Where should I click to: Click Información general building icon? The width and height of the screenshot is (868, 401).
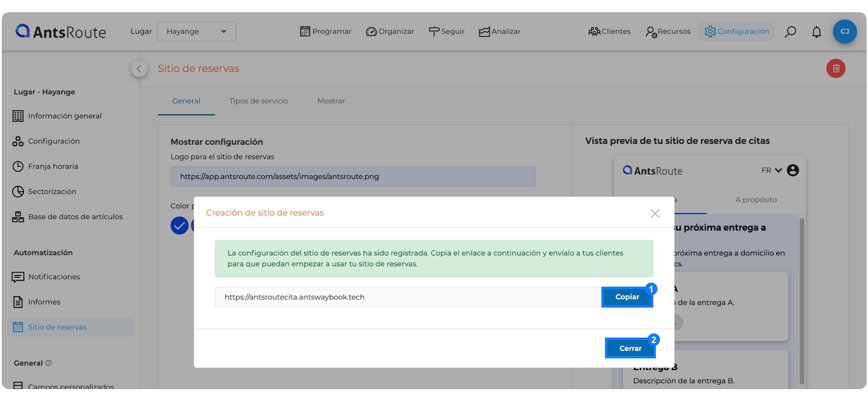pyautogui.click(x=18, y=116)
